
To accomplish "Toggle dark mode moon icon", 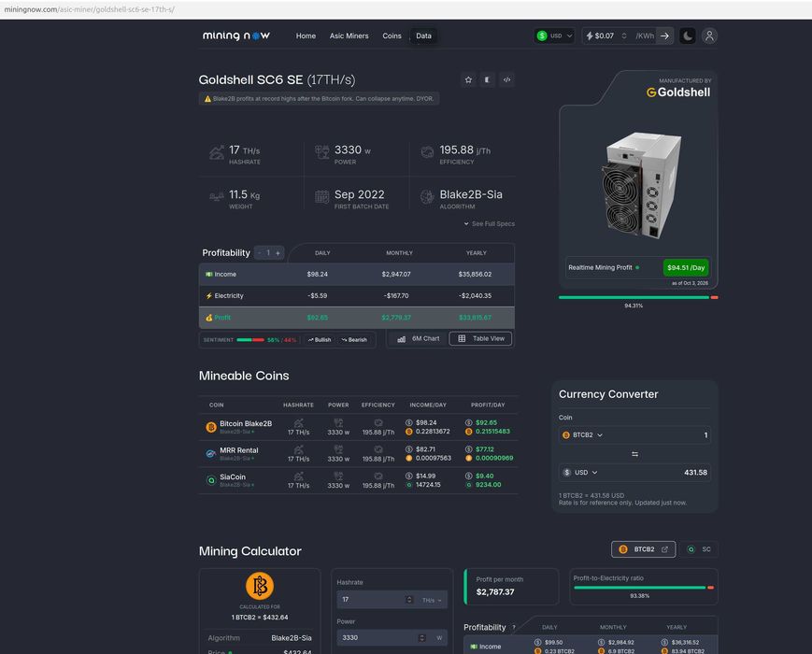I will 687,36.
